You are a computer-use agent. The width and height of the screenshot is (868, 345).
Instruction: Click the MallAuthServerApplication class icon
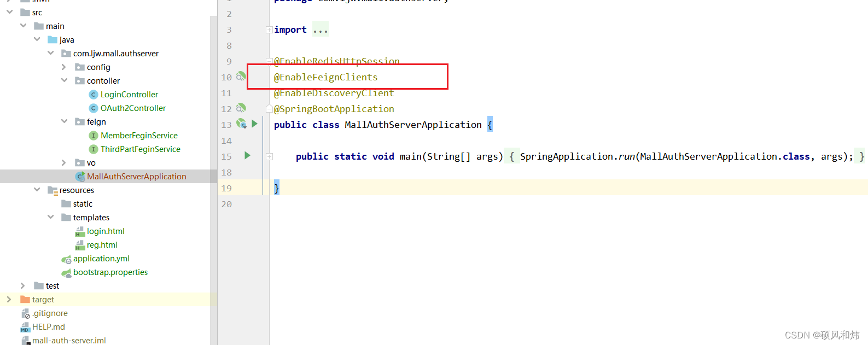click(x=80, y=176)
